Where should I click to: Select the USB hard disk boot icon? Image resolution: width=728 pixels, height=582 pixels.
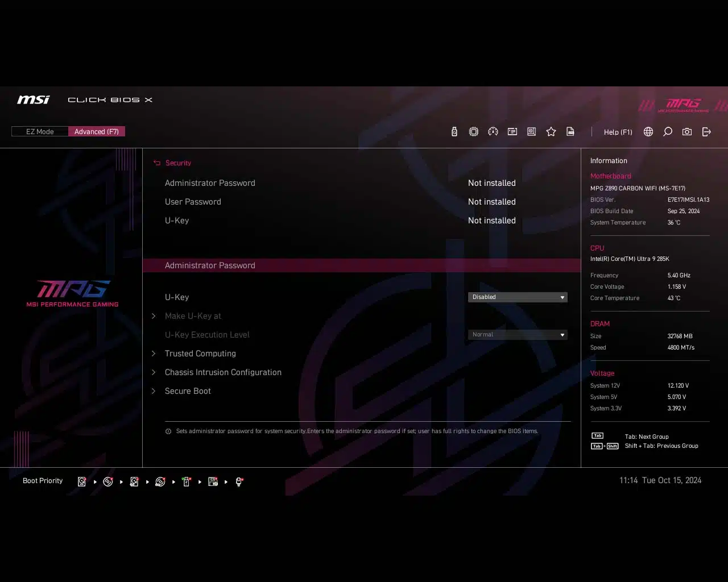(134, 481)
